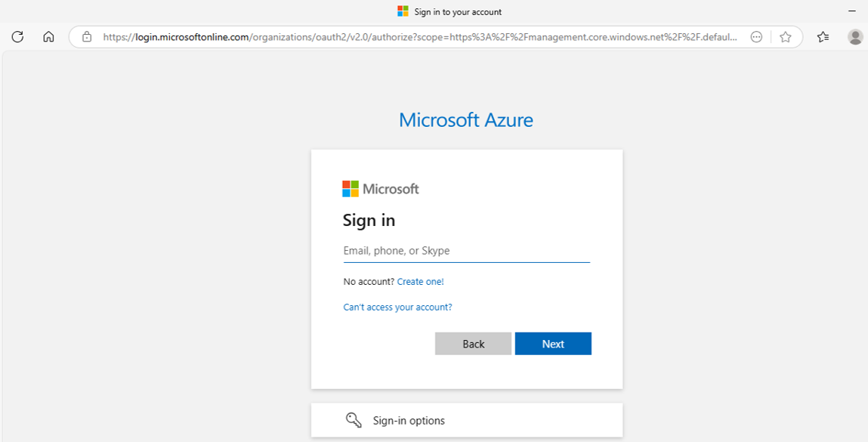The width and height of the screenshot is (868, 442).
Task: Click the Microsoft logo in the sign-in card
Action: pos(381,189)
